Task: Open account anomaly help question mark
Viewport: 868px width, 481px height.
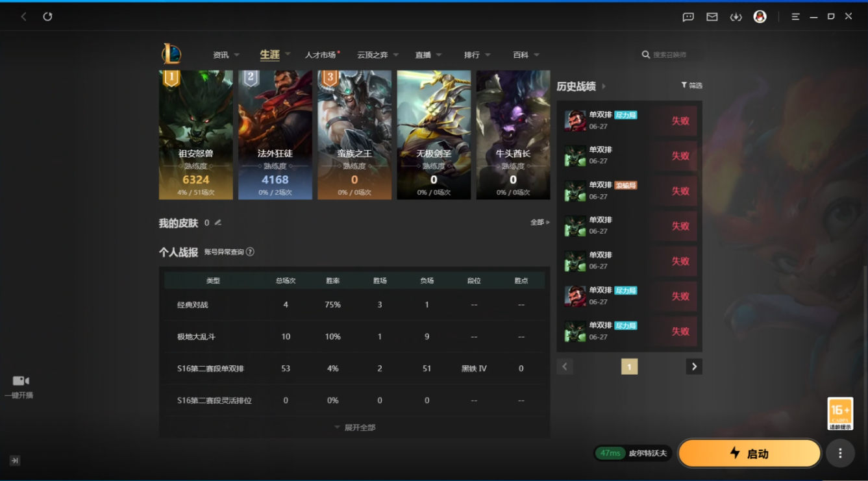Action: pyautogui.click(x=250, y=252)
